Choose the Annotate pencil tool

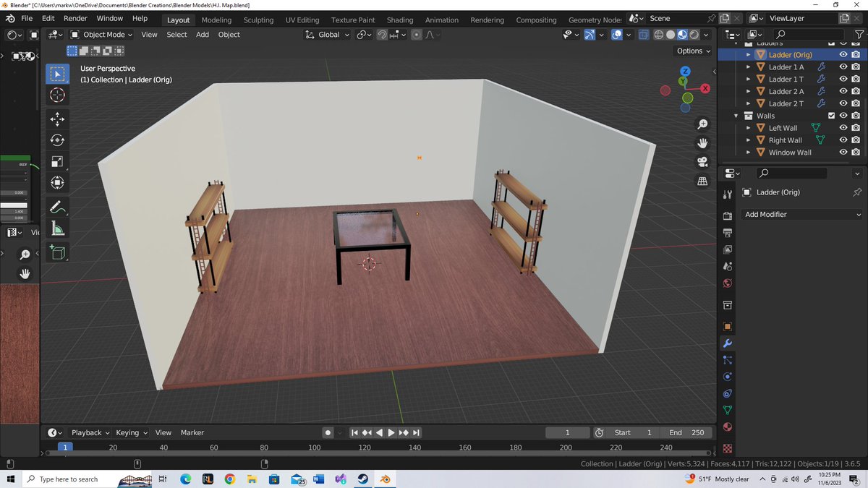(58, 207)
